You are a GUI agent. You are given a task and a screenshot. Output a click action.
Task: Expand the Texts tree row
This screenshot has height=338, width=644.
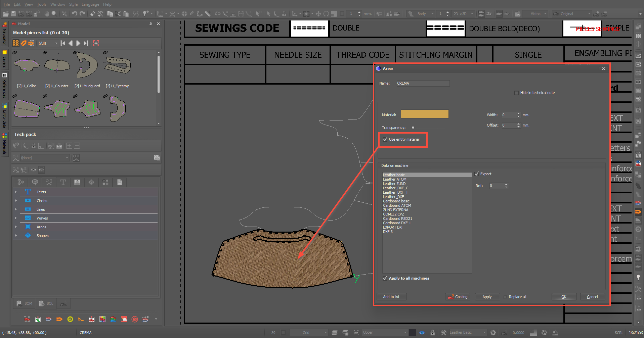pyautogui.click(x=16, y=192)
